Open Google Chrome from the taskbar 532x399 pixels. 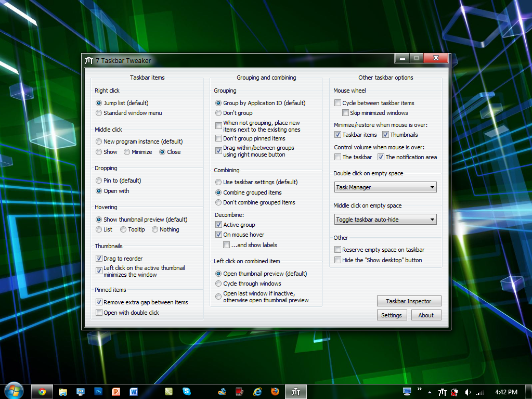42,391
